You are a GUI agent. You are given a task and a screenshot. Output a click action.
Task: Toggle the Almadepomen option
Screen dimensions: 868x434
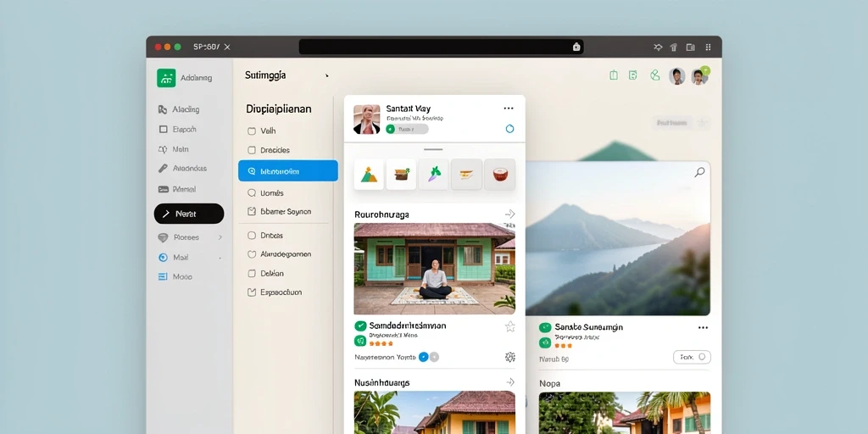pos(251,254)
